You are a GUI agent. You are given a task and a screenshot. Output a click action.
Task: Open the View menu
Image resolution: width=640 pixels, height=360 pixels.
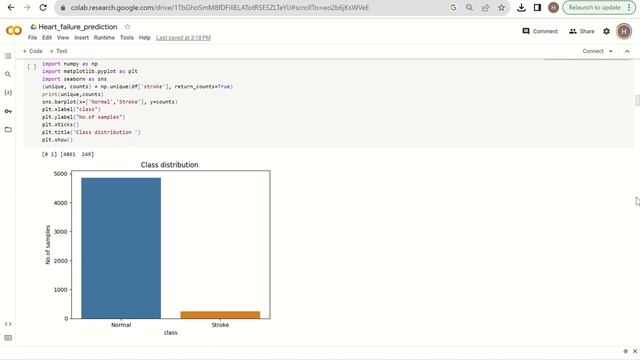[63, 38]
